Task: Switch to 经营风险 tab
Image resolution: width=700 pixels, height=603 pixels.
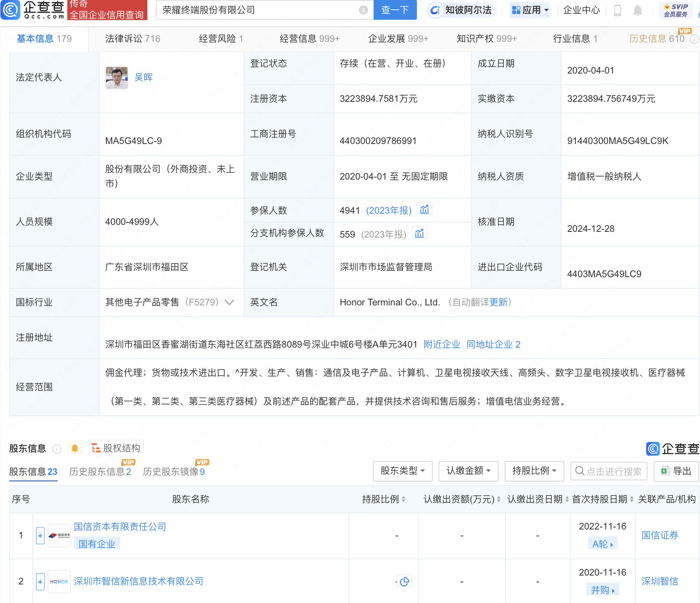Action: [x=221, y=39]
